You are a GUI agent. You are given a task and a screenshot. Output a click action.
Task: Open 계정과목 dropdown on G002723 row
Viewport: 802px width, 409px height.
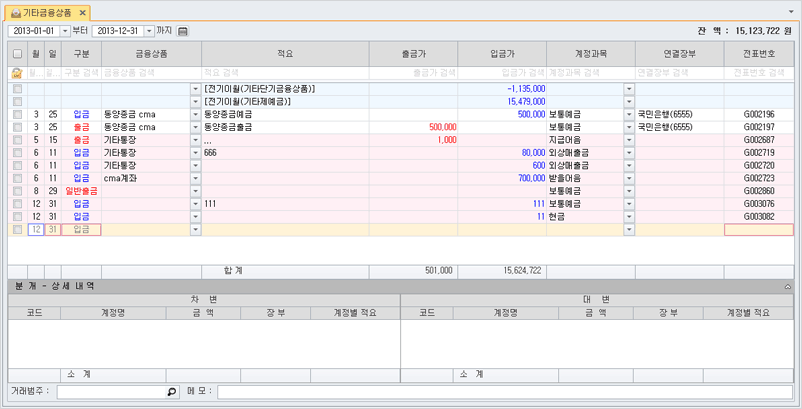(629, 178)
